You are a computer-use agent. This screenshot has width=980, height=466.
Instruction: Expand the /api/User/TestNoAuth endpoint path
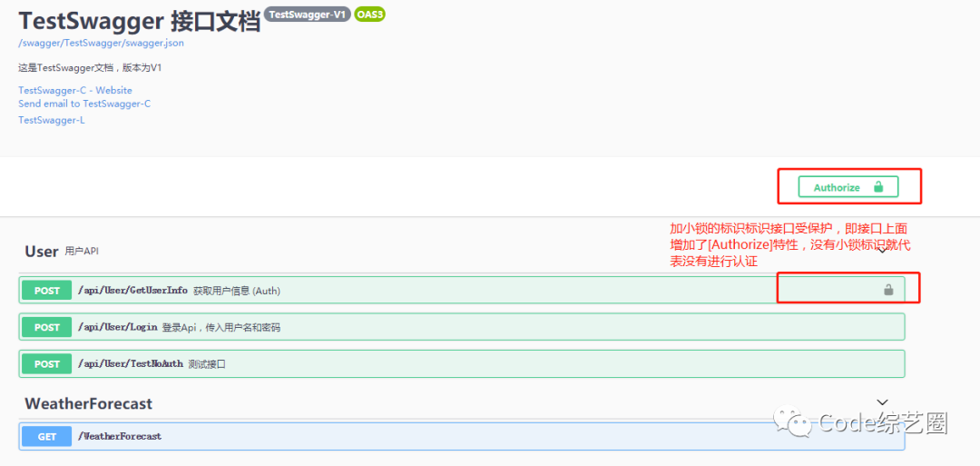click(130, 364)
